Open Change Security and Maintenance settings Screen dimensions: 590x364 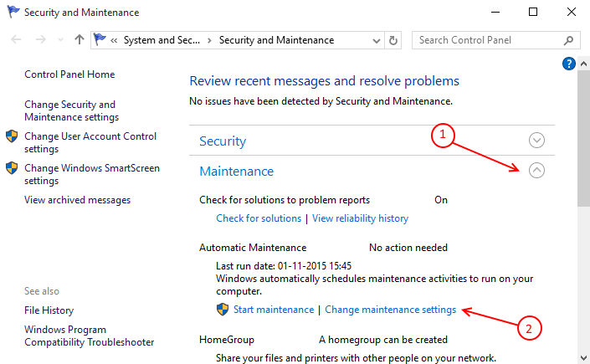tap(71, 110)
